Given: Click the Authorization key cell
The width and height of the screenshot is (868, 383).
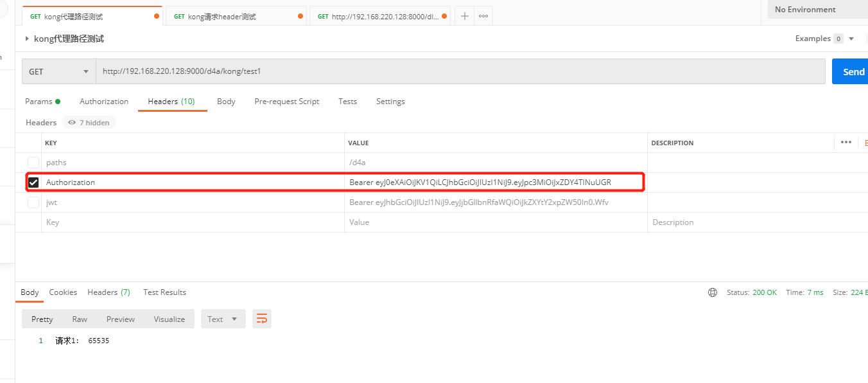Looking at the screenshot, I should pos(193,183).
